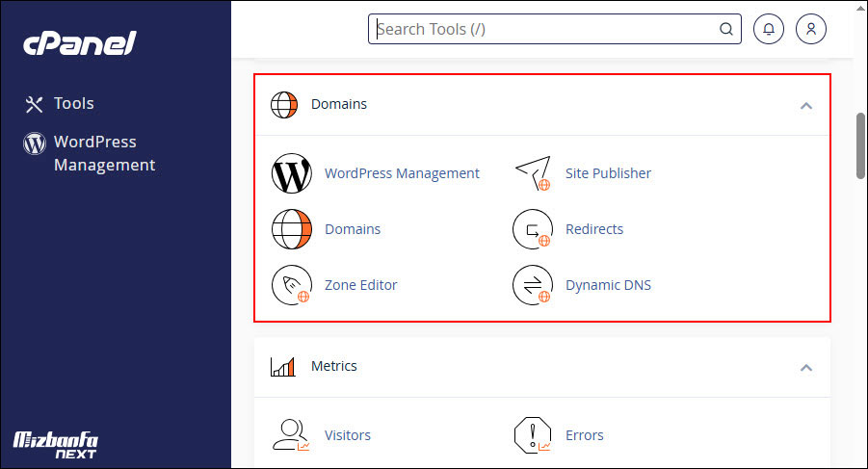Click the cPanel logo
The width and height of the screenshot is (868, 469).
(x=80, y=41)
